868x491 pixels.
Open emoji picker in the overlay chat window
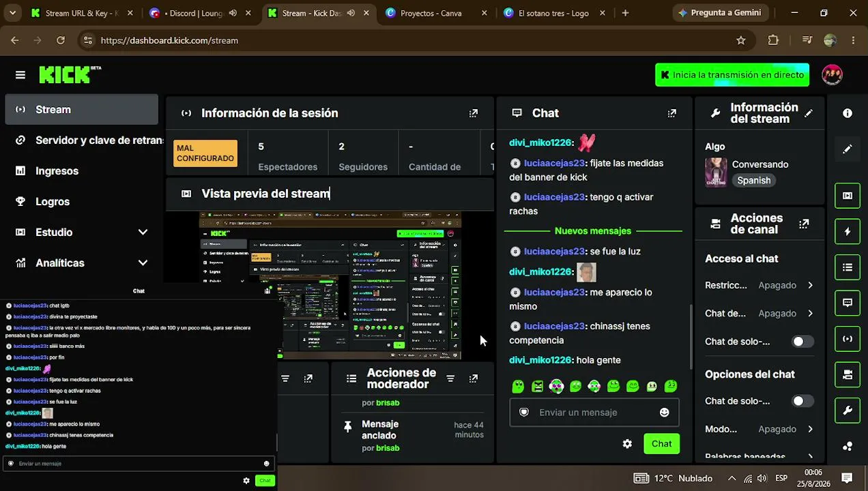[x=267, y=464]
